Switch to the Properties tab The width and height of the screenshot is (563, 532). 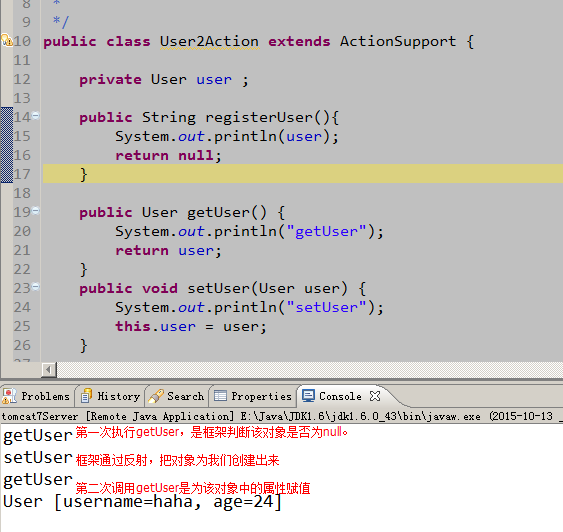[253, 396]
